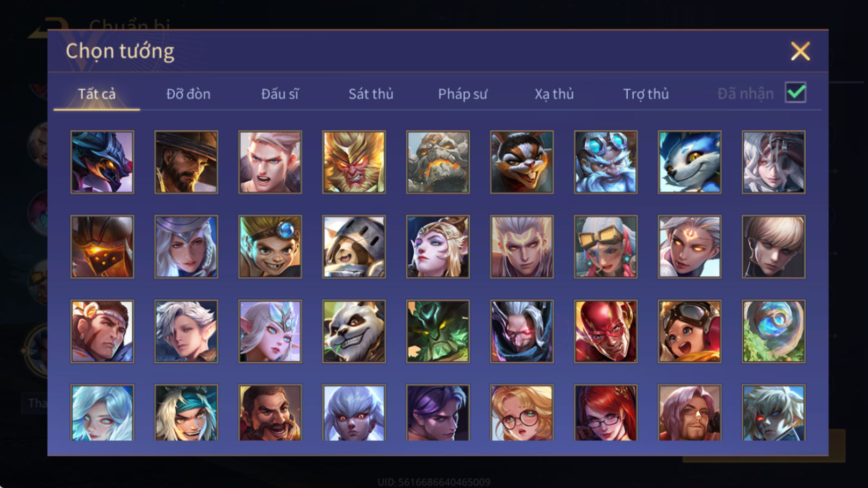Open the Sát thủ tab
Viewport: 868px width, 488px height.
[x=371, y=94]
